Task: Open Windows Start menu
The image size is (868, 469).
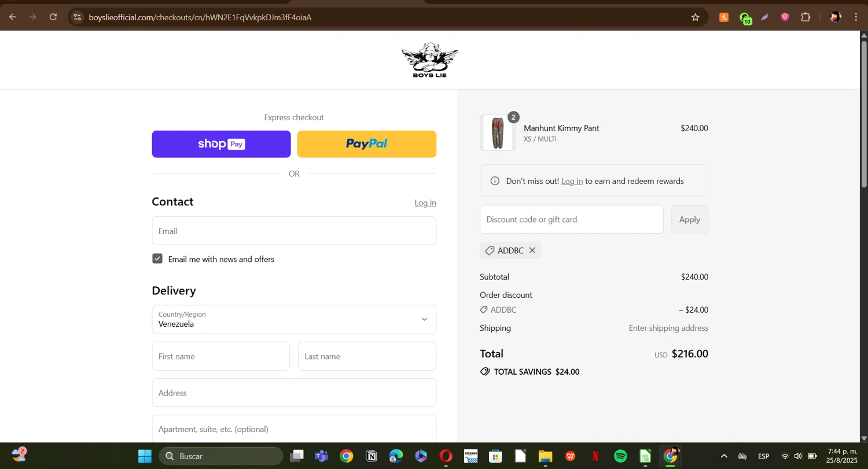Action: [x=145, y=456]
